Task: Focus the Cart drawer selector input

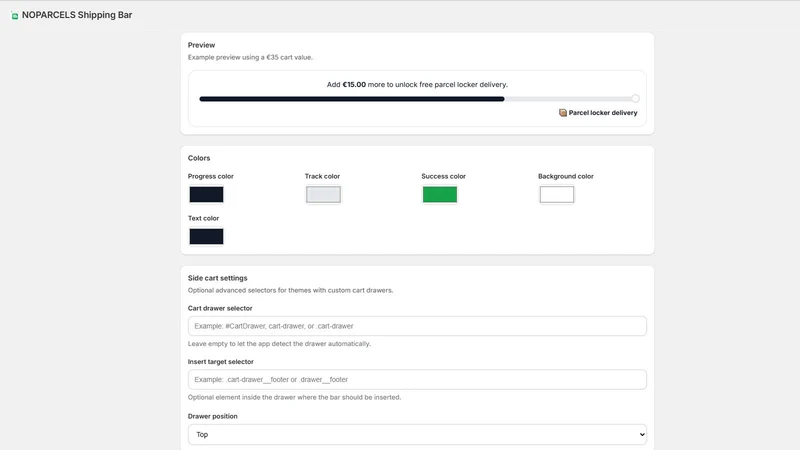Action: pos(417,326)
